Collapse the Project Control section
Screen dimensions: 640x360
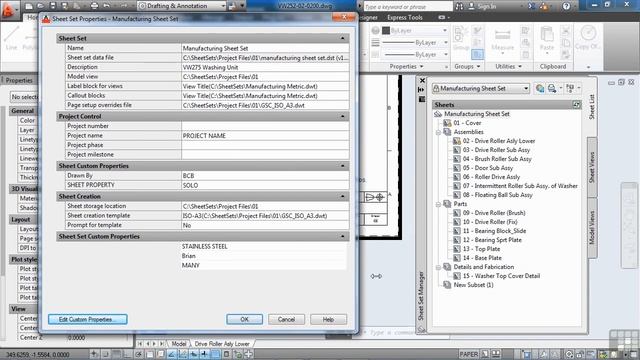click(342, 116)
